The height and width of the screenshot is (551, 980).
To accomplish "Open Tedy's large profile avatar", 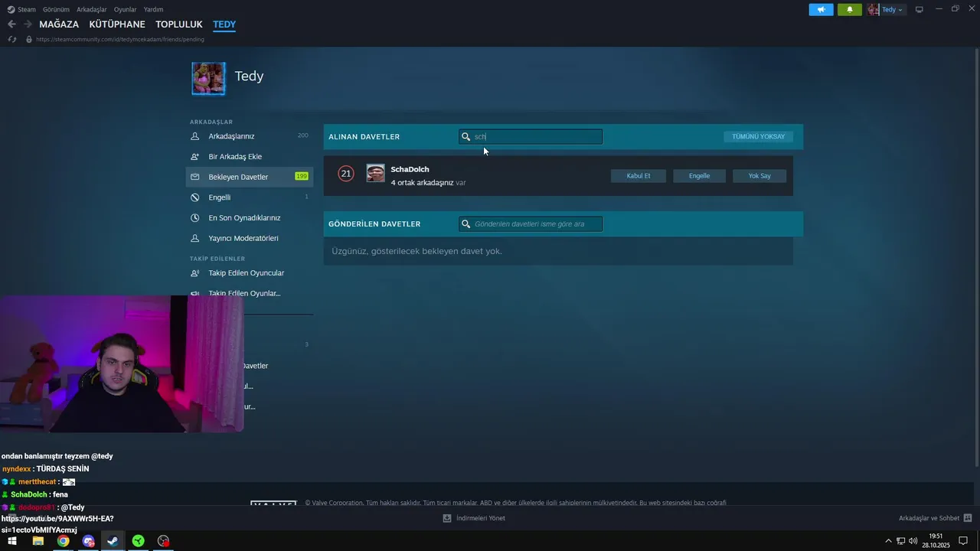I will pos(208,78).
